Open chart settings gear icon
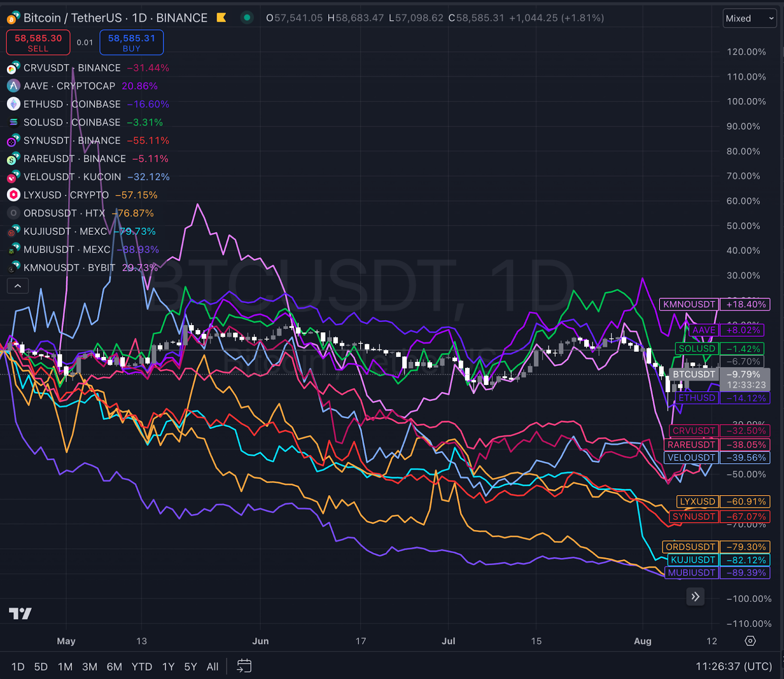 [750, 641]
